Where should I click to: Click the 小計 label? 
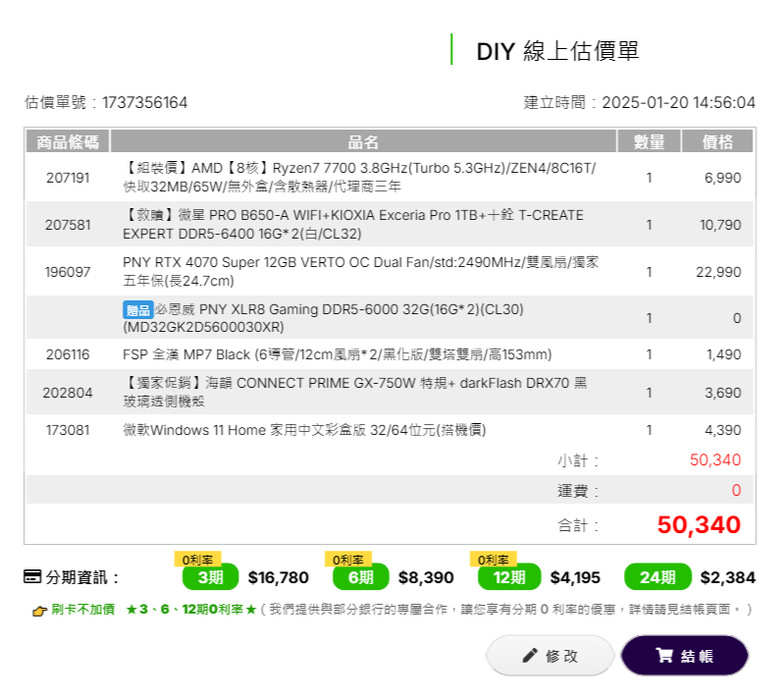click(x=578, y=461)
